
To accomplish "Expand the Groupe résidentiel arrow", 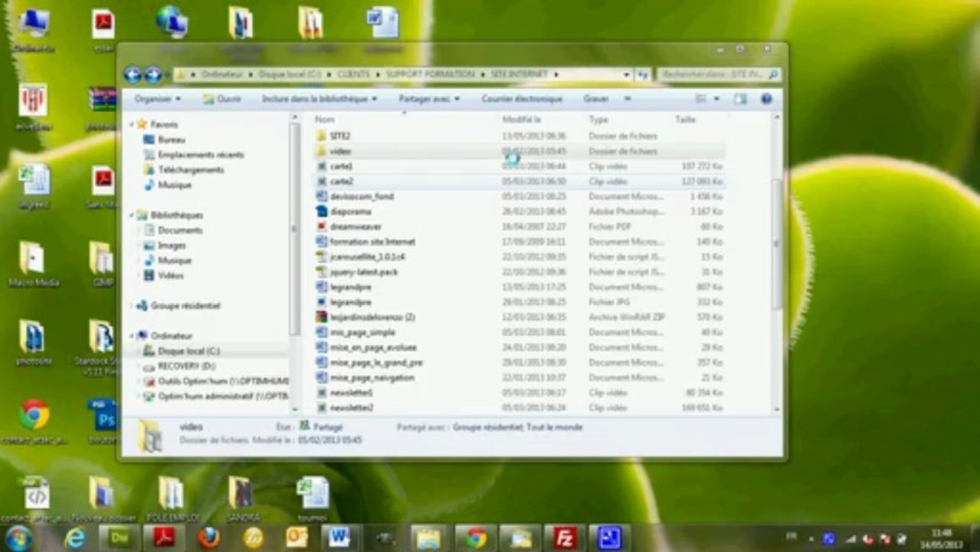I will tap(132, 305).
